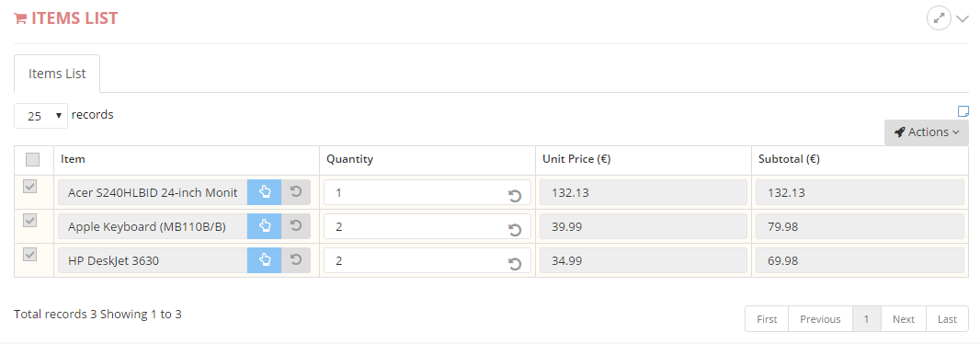Click the item picker icon for HP DeskJet 3630
The width and height of the screenshot is (980, 344).
(265, 260)
